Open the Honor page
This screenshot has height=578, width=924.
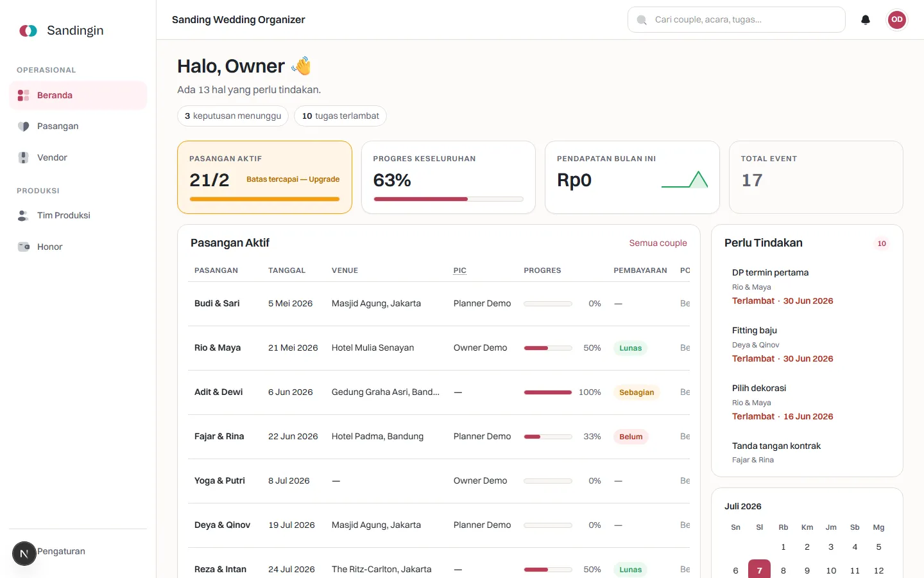tap(78, 247)
